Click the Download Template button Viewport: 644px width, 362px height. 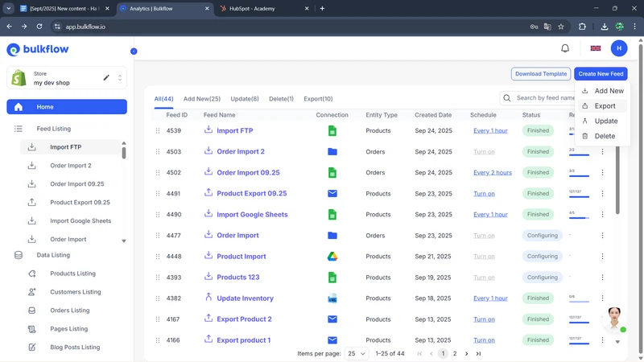click(541, 74)
